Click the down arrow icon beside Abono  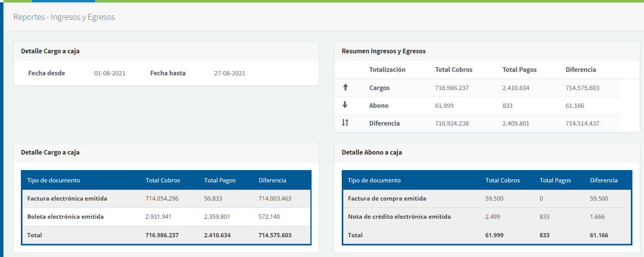(x=345, y=105)
